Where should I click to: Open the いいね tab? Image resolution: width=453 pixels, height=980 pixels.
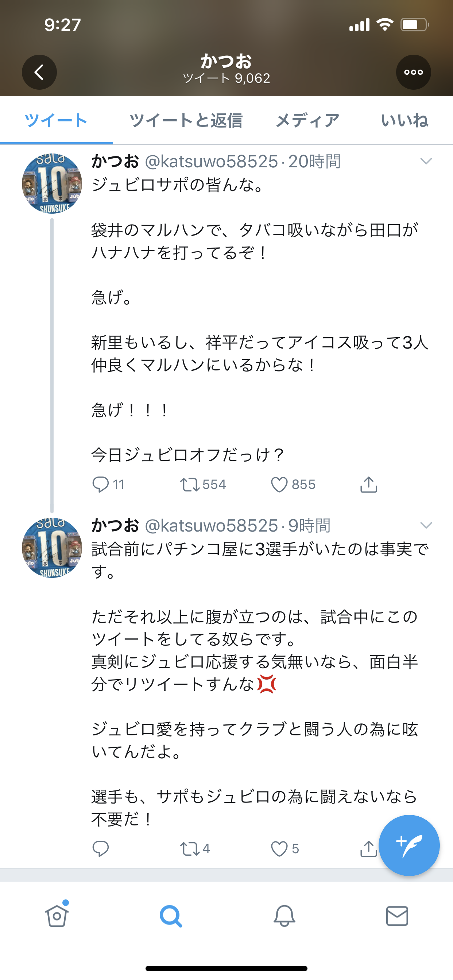(x=404, y=121)
